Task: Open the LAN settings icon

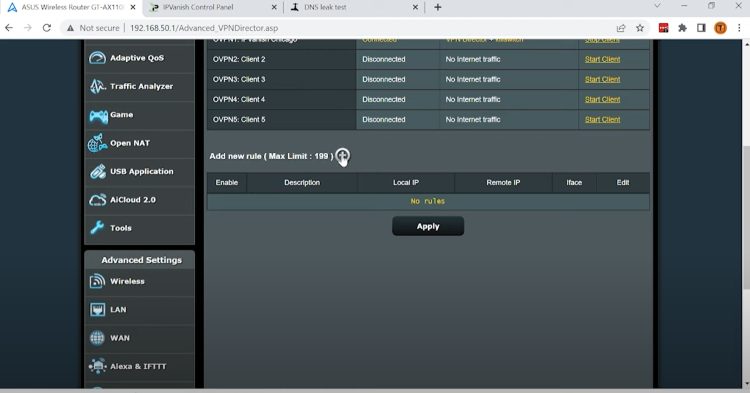Action: coord(97,310)
